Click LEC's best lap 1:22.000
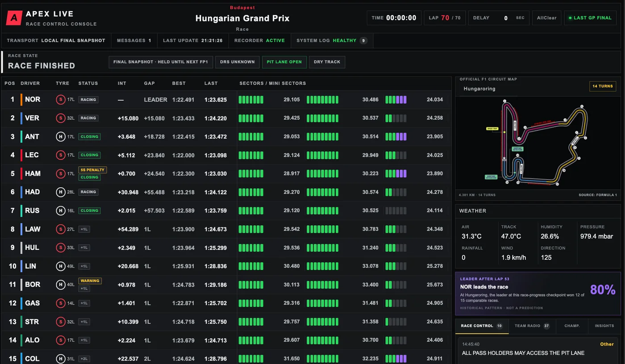 tap(183, 155)
